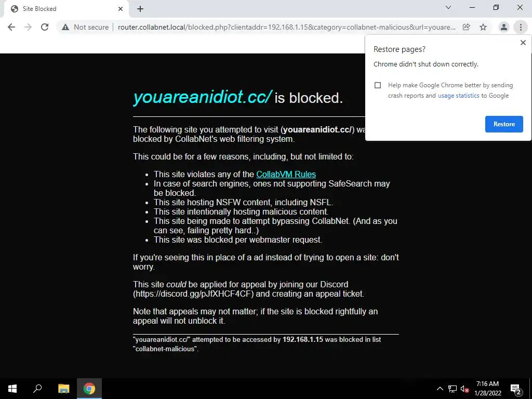Open Chrome's three-dot menu
The image size is (532, 399).
click(521, 27)
